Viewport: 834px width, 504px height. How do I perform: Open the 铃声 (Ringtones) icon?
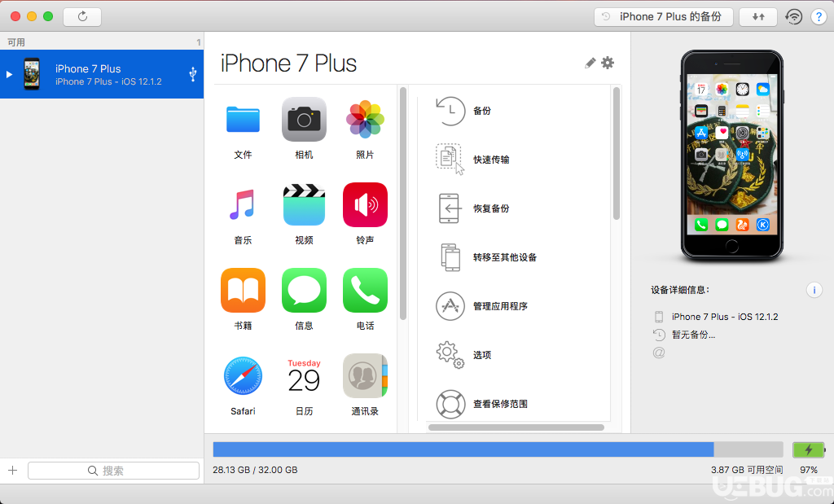365,204
